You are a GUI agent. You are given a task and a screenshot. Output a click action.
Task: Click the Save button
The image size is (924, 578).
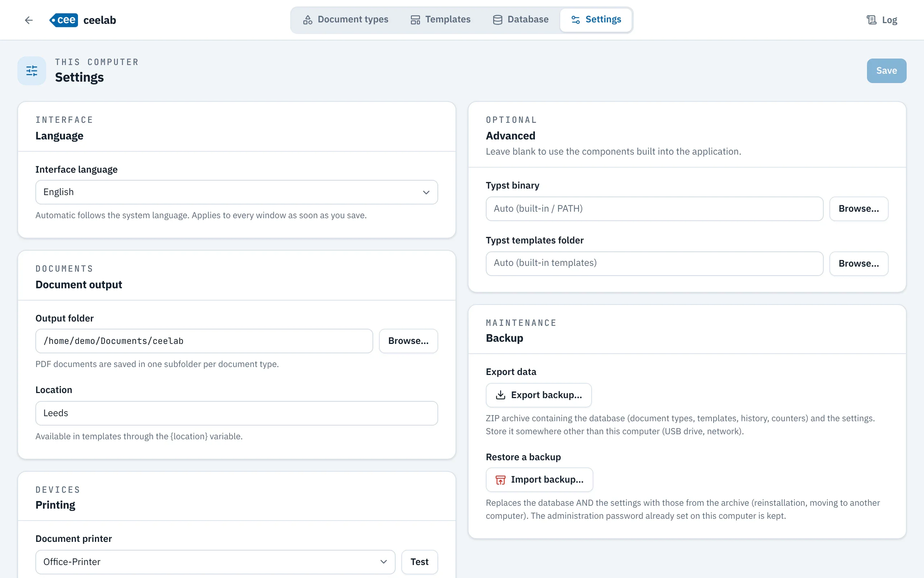(886, 71)
